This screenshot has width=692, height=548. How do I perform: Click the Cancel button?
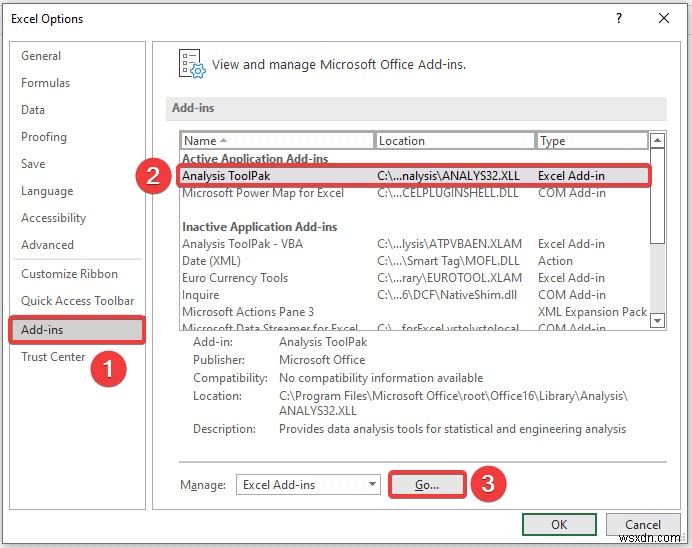pyautogui.click(x=643, y=525)
